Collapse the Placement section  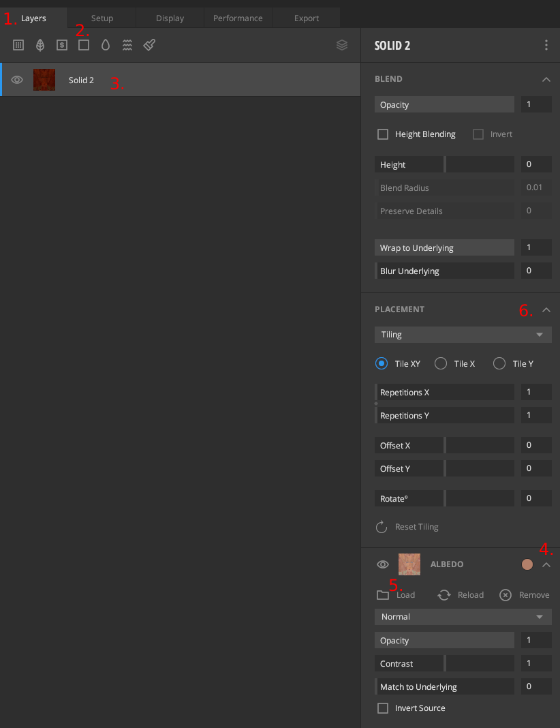(x=546, y=309)
